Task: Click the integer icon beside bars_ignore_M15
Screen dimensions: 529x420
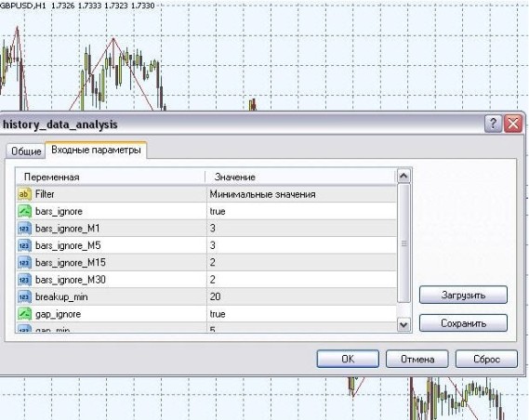Action: coord(24,263)
